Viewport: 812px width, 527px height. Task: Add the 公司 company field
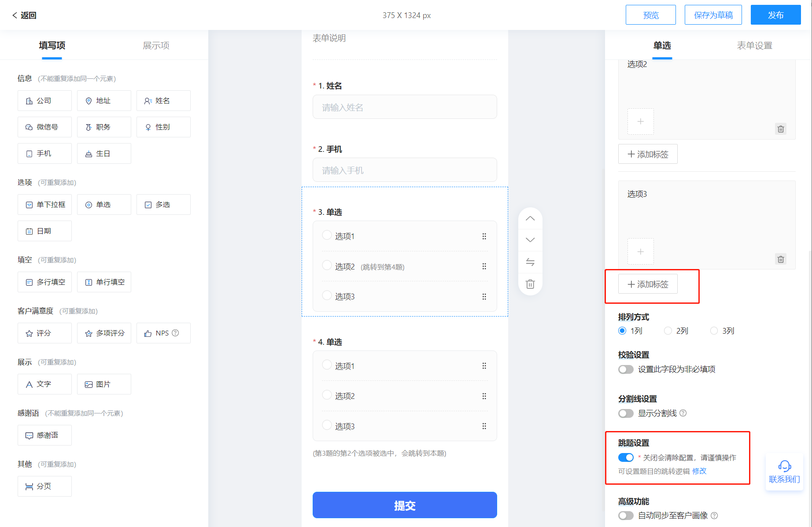(44, 101)
